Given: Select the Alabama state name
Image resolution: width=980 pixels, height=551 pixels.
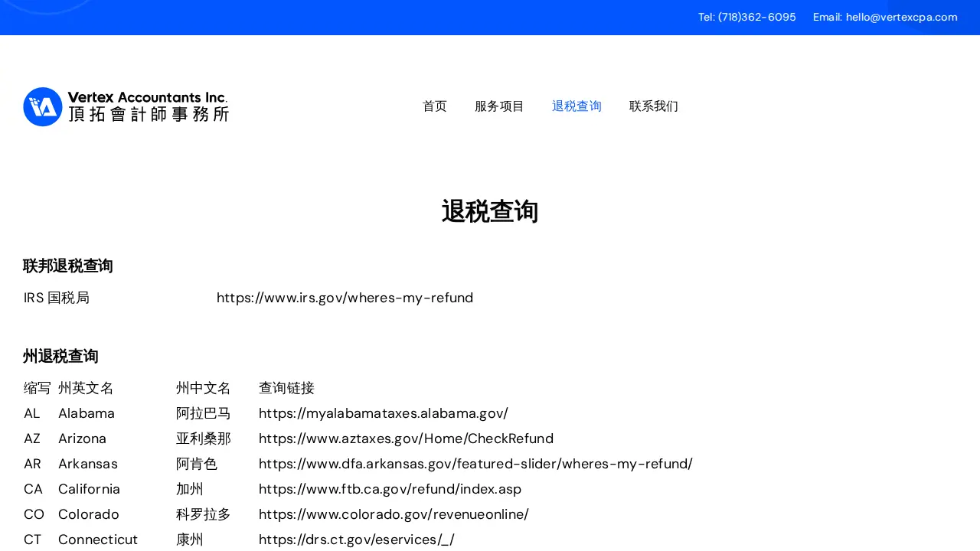Looking at the screenshot, I should point(87,413).
